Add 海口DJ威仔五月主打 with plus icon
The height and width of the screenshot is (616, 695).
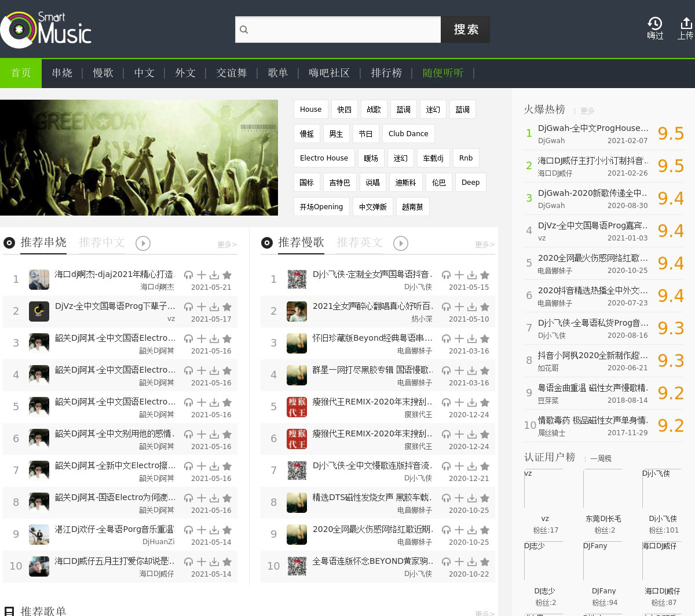pos(202,562)
